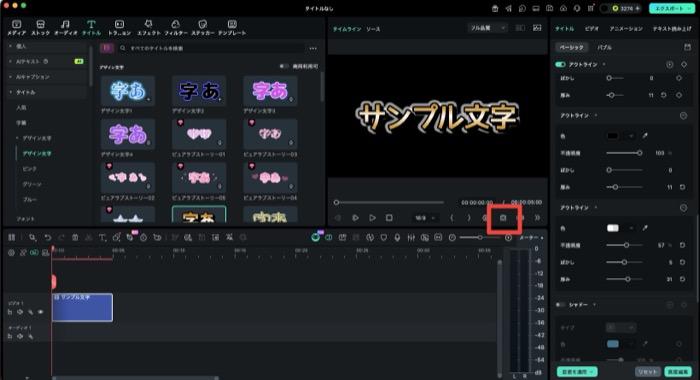
Task: Open the フル画質 preview quality dropdown
Action: click(487, 28)
